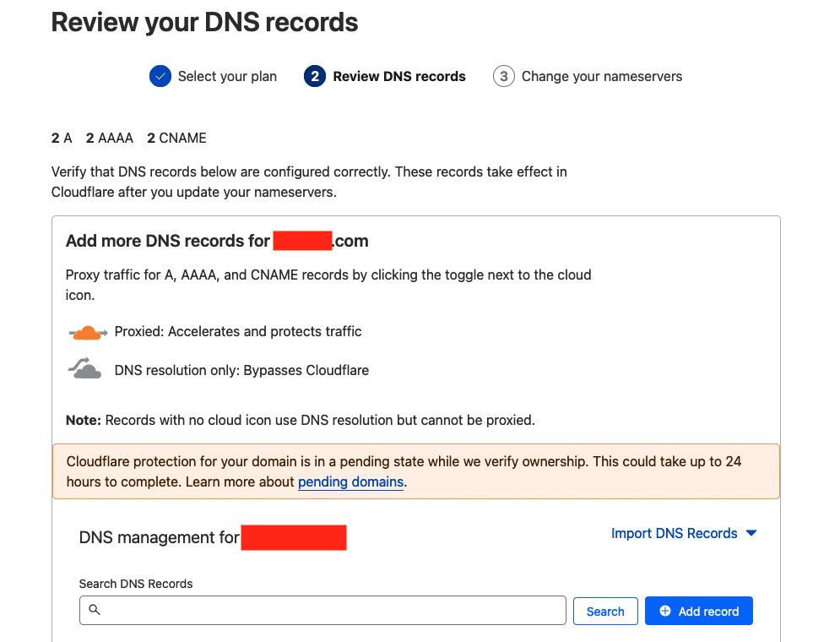Click the 2 A record count

tap(62, 138)
